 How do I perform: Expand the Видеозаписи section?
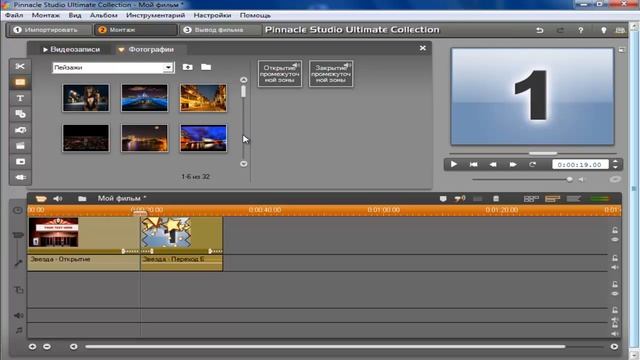tap(71, 49)
